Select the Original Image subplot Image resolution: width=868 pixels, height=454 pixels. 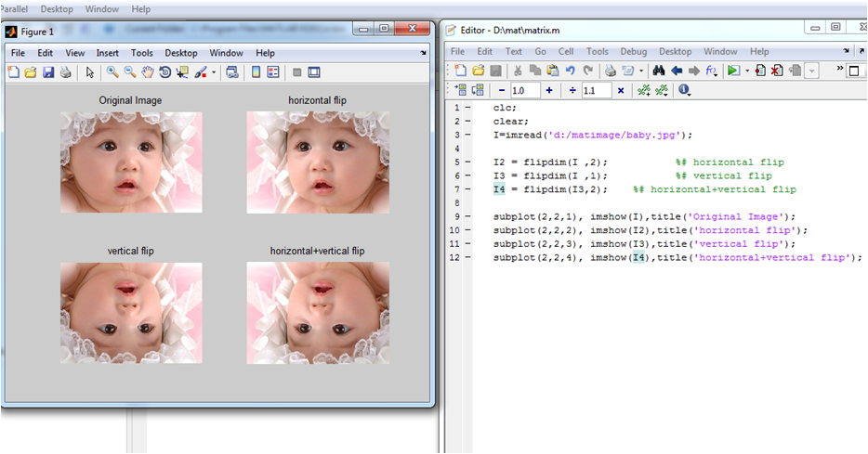[x=131, y=162]
